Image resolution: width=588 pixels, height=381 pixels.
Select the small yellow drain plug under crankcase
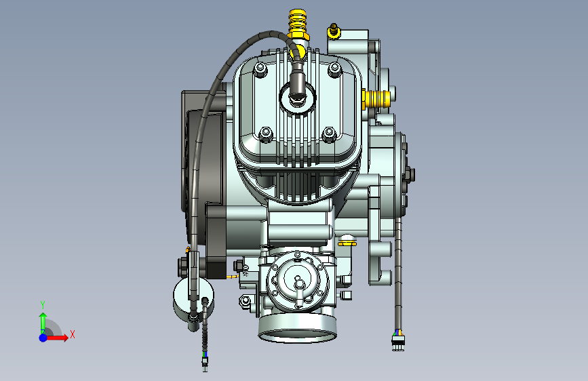coord(347,242)
